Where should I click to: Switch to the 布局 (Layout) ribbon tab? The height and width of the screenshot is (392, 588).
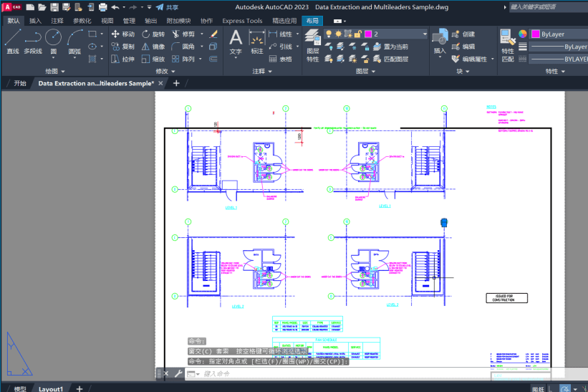(312, 21)
